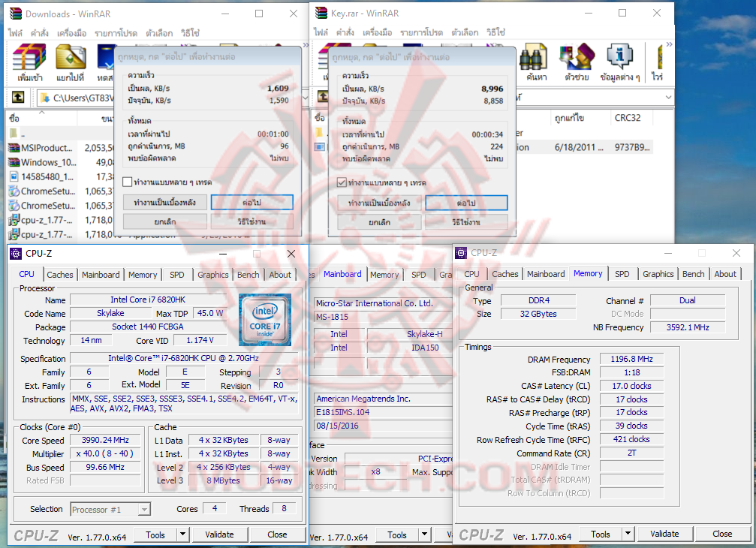The height and width of the screenshot is (548, 756).
Task: Switch to Mainboard tab in left CPU-Z window
Action: pyautogui.click(x=101, y=275)
